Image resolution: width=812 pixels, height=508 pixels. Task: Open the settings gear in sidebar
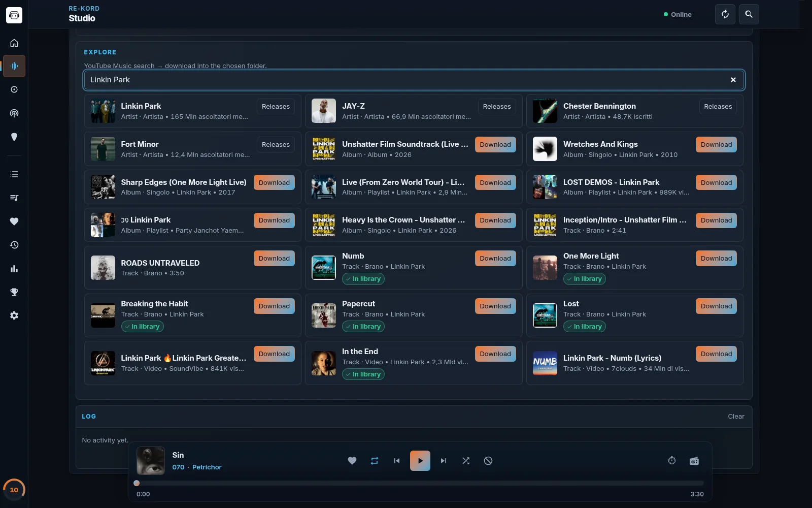14,315
